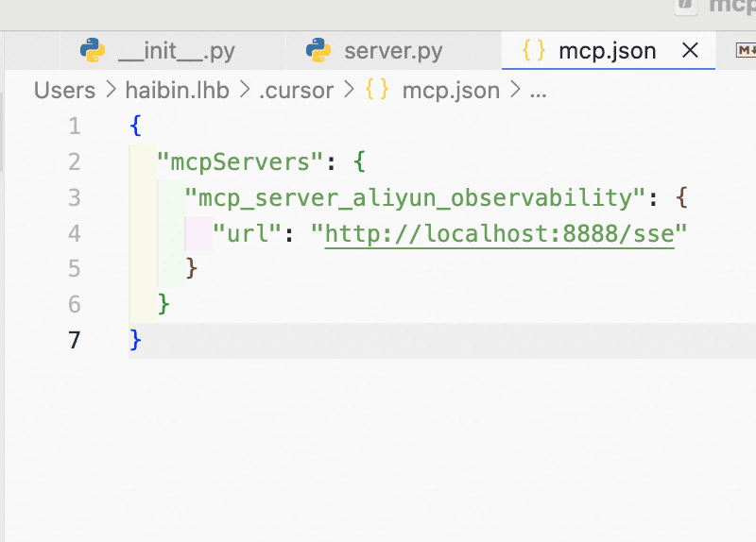Viewport: 756px width, 542px height.
Task: Click Python icon on __init__.py tab
Action: pyautogui.click(x=92, y=50)
